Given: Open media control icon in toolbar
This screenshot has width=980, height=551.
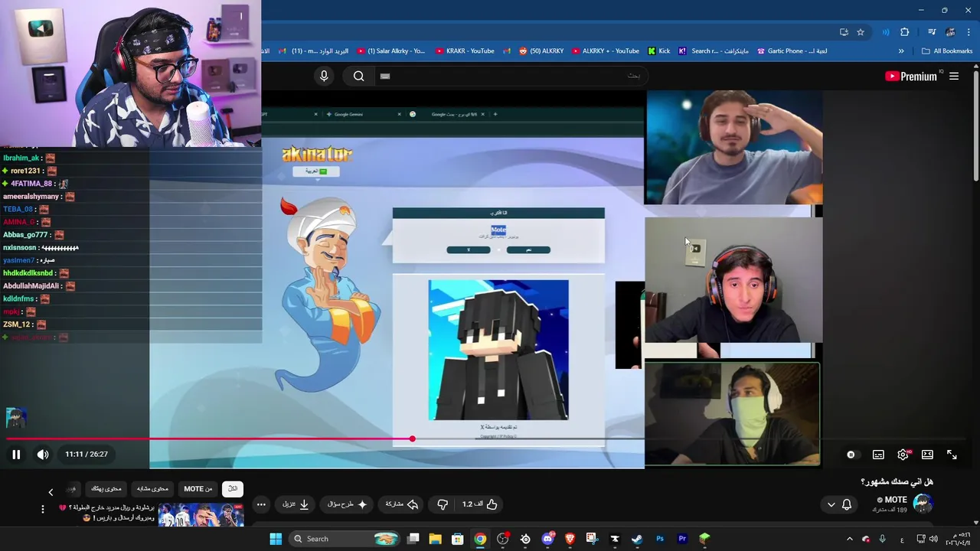Looking at the screenshot, I should [931, 32].
